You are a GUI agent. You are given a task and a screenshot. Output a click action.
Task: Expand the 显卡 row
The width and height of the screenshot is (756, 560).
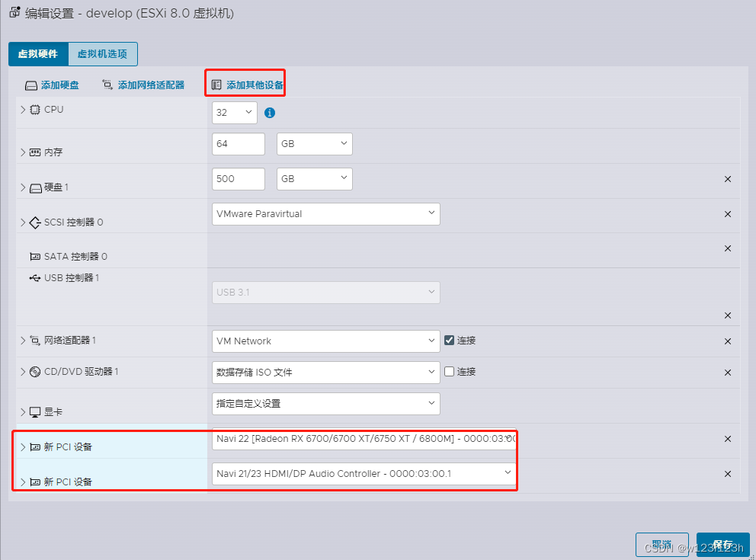click(x=23, y=412)
